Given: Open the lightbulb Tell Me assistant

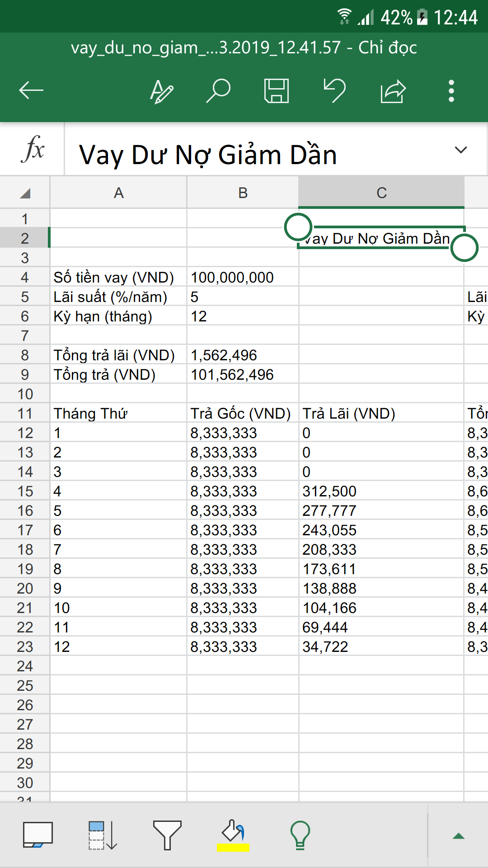Looking at the screenshot, I should click(x=300, y=835).
